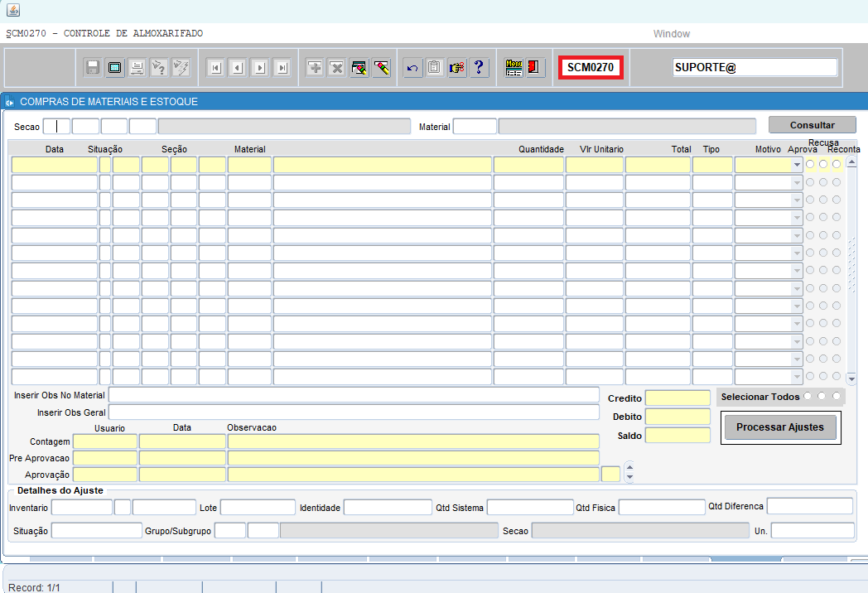Click the Qtd Sistema input field

530,507
